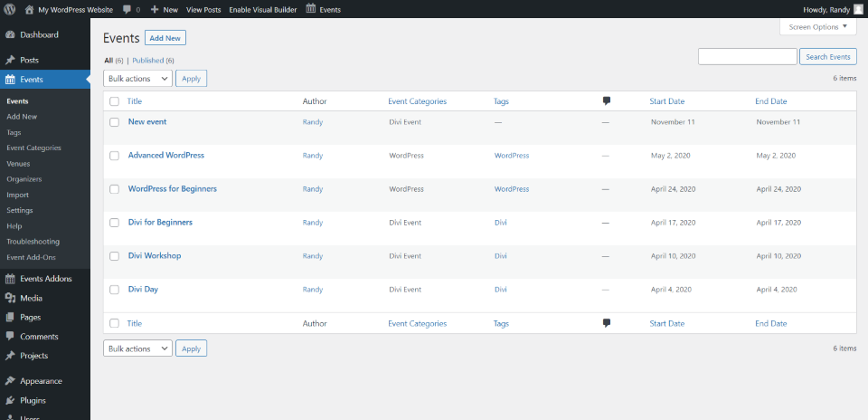Click the Pages icon in sidebar
The height and width of the screenshot is (420, 868).
pos(10,318)
